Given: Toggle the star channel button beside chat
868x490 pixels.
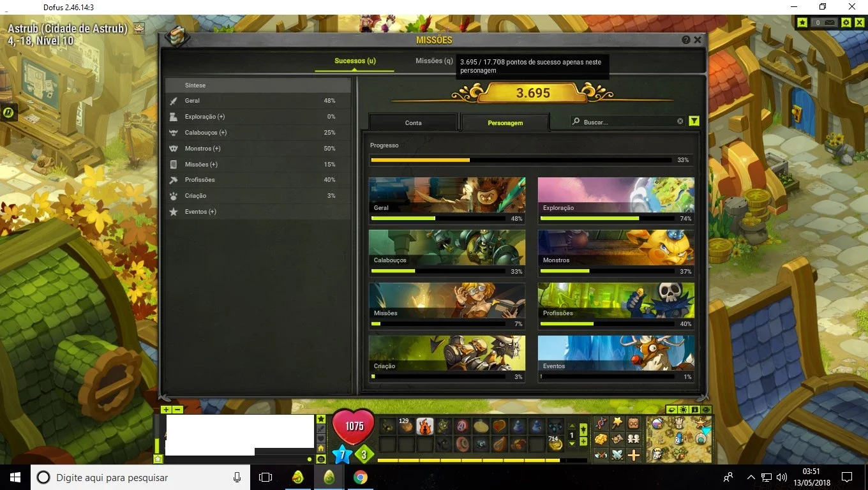Looking at the screenshot, I should click(x=320, y=419).
